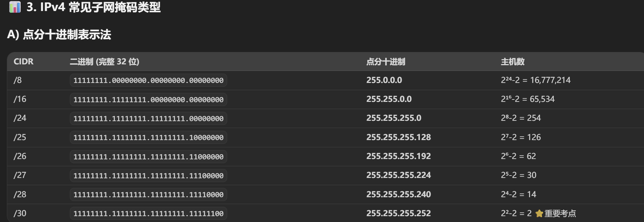Click the 重要考点 label in the /30 row
644x222 pixels.
tap(560, 214)
